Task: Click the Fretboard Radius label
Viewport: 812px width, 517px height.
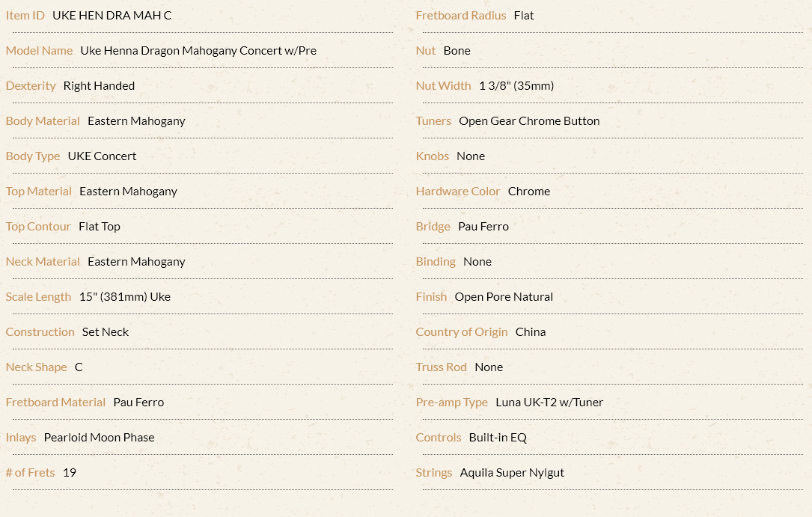Action: tap(461, 16)
